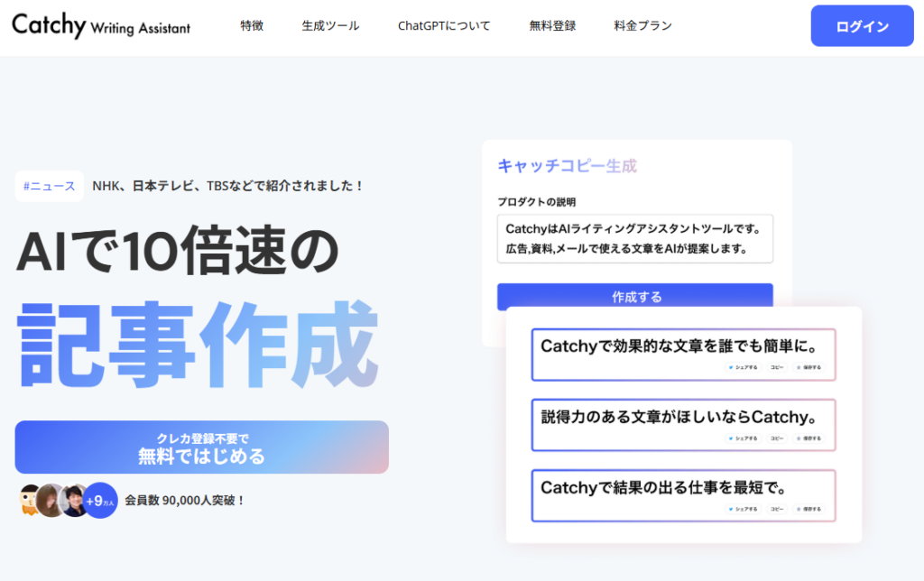The height and width of the screenshot is (581, 924).
Task: Open the 料金プラン navigation link
Action: pos(642,26)
